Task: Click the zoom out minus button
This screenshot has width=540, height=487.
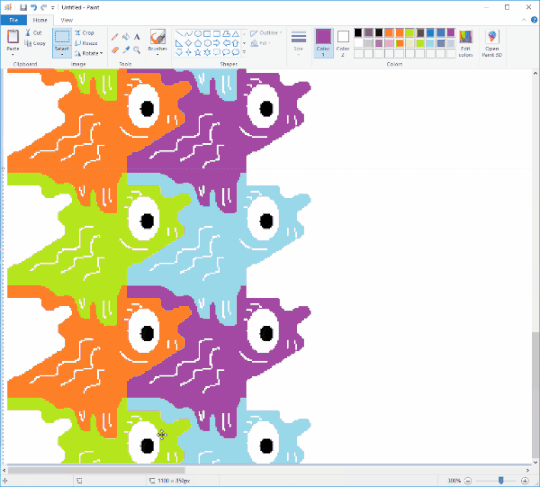Action: 468,480
